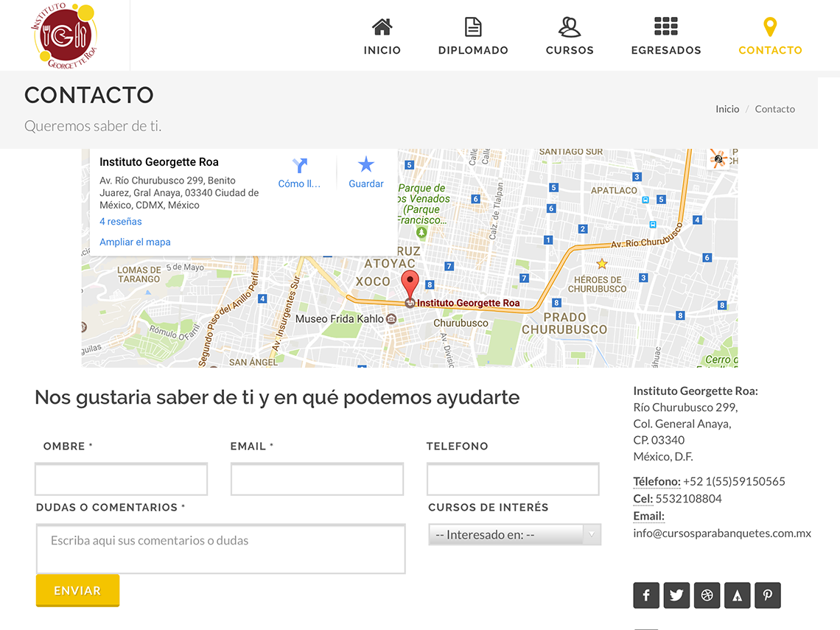This screenshot has height=630, width=840.
Task: Save the place with the Guardar star
Action: tap(365, 165)
